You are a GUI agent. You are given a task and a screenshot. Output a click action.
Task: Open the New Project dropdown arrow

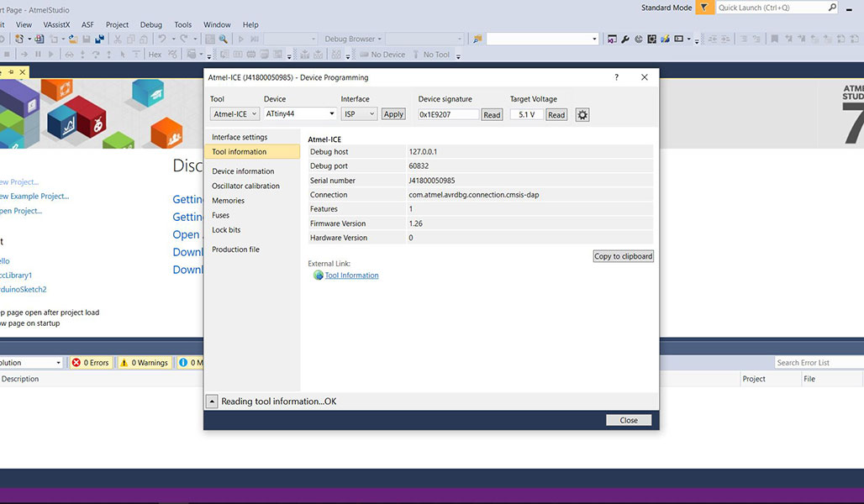pyautogui.click(x=29, y=39)
